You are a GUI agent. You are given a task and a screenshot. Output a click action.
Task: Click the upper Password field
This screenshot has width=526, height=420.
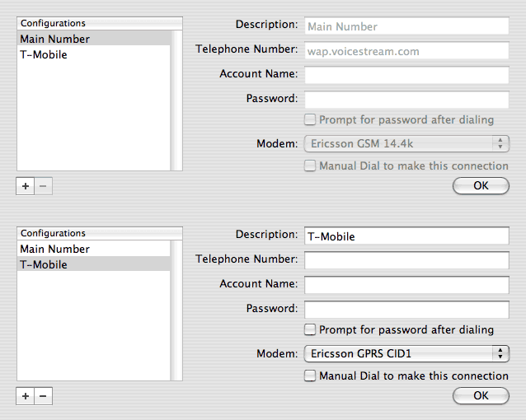click(x=406, y=100)
